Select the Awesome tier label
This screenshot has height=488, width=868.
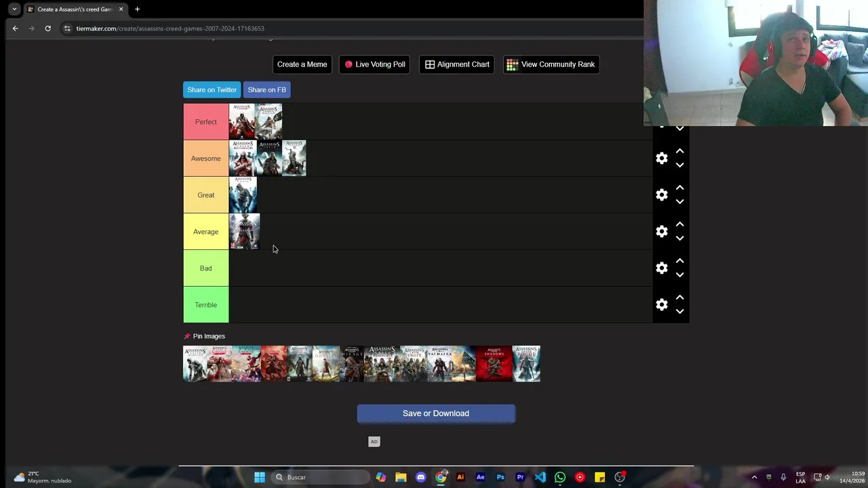206,159
